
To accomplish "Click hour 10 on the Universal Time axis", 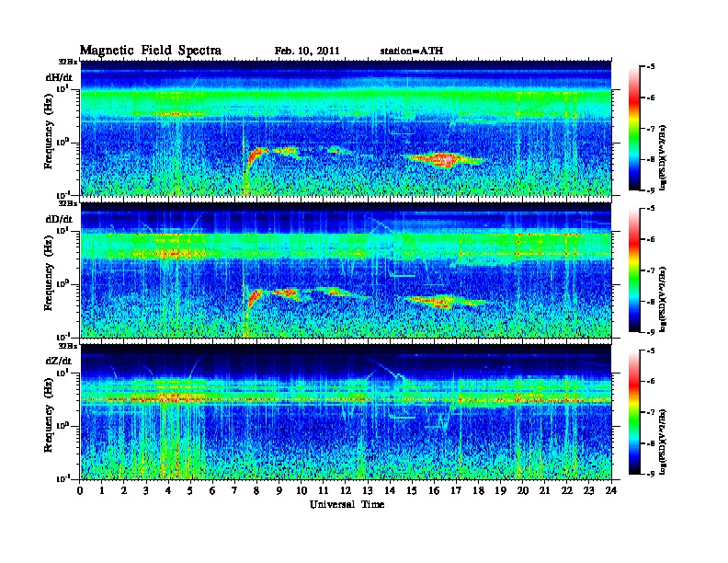I will [x=301, y=491].
